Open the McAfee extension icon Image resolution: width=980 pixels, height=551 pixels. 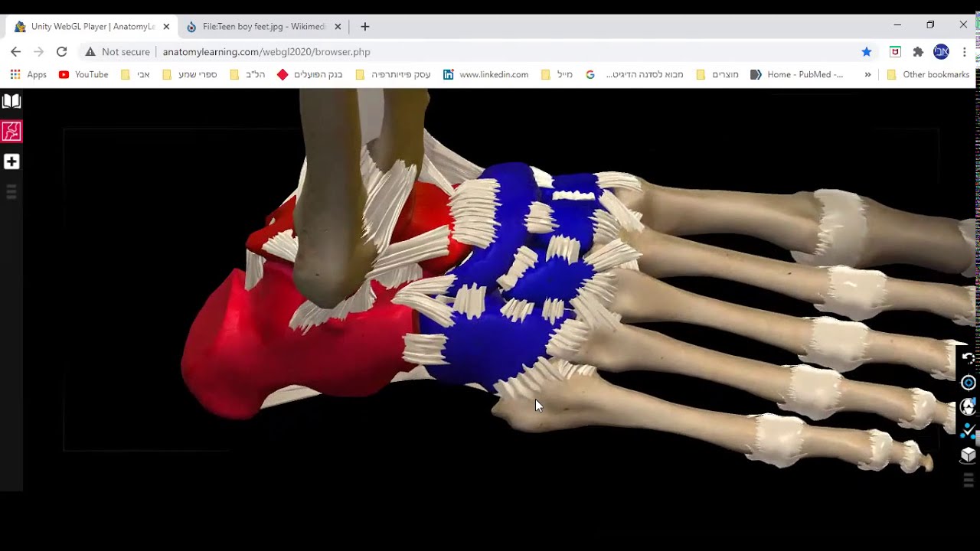(895, 52)
